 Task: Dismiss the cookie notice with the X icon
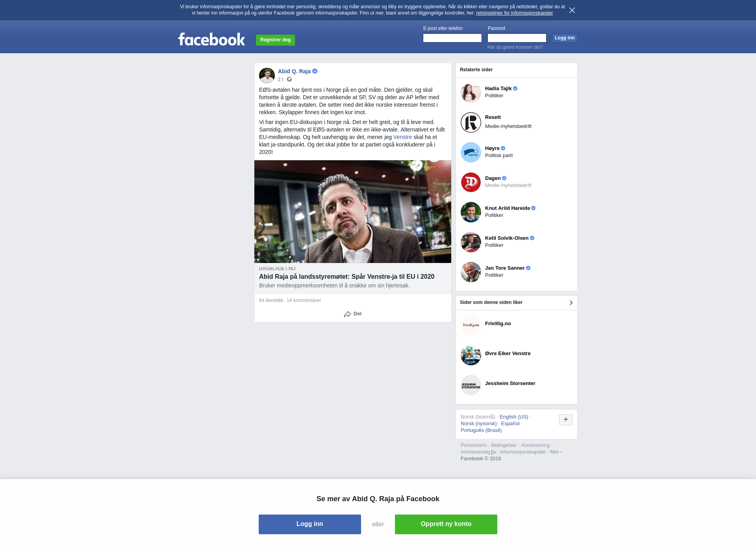pyautogui.click(x=572, y=10)
